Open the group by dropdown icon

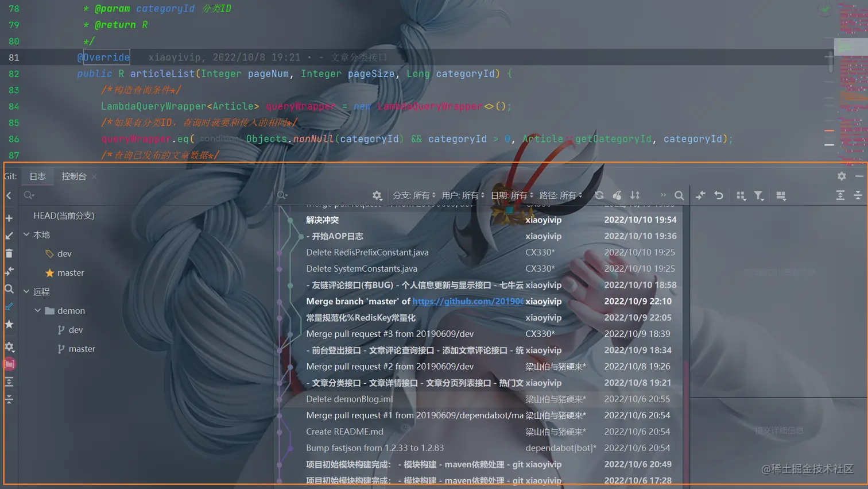(741, 196)
